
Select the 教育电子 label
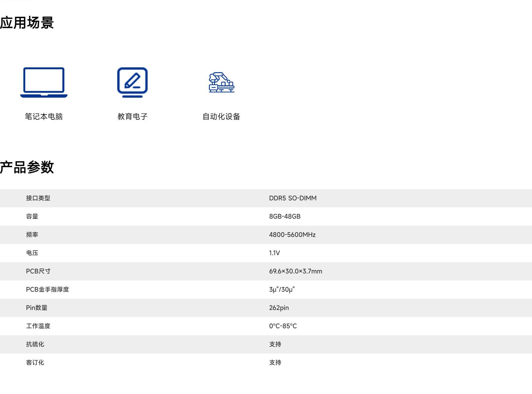[x=132, y=117]
